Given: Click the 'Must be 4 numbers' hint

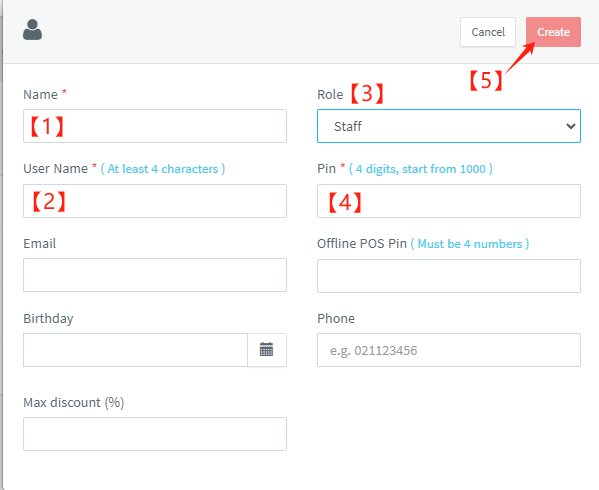Looking at the screenshot, I should coord(469,244).
